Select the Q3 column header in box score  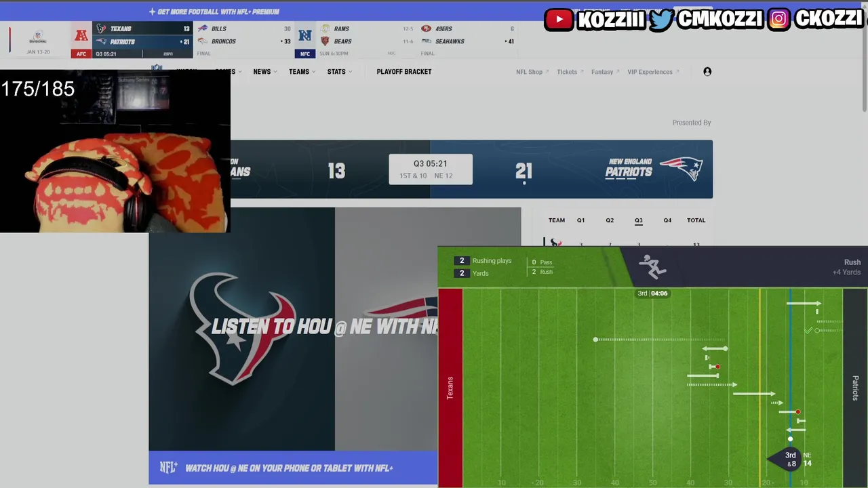[x=638, y=220]
